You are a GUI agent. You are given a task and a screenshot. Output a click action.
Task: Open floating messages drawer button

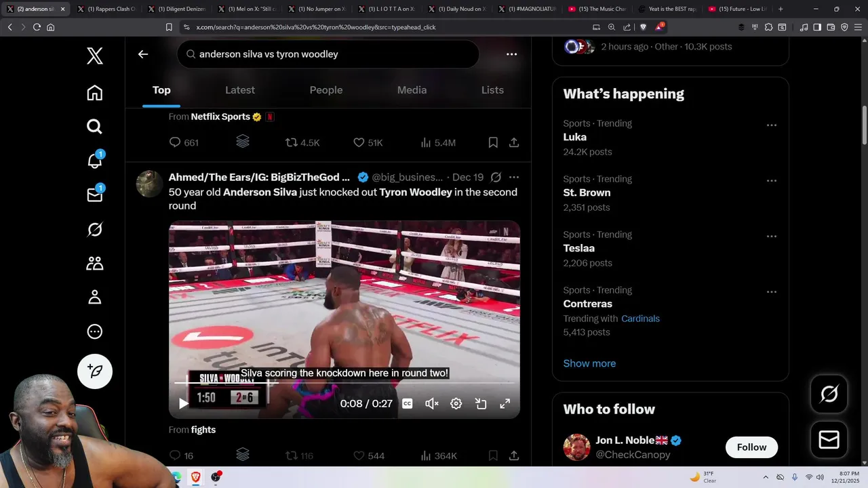[829, 440]
